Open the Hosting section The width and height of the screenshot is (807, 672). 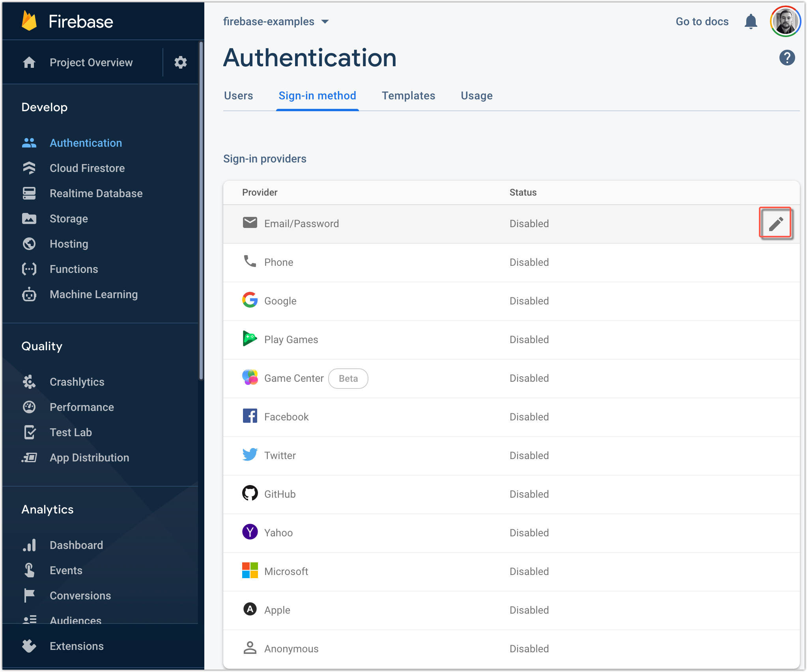69,244
